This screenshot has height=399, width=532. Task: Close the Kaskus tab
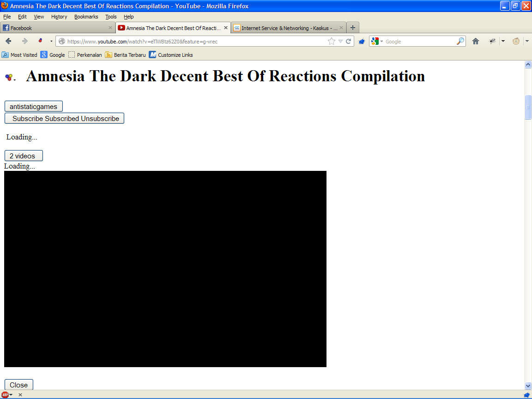coord(341,28)
